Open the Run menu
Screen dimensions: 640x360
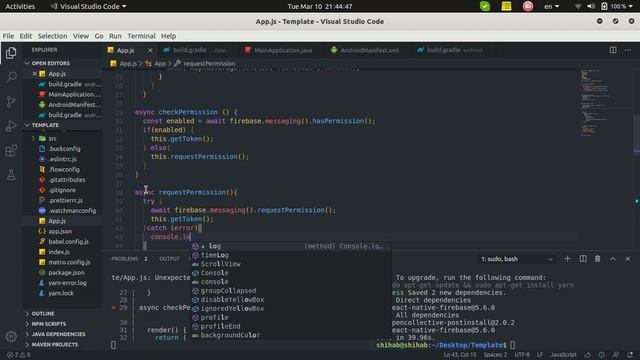point(115,36)
